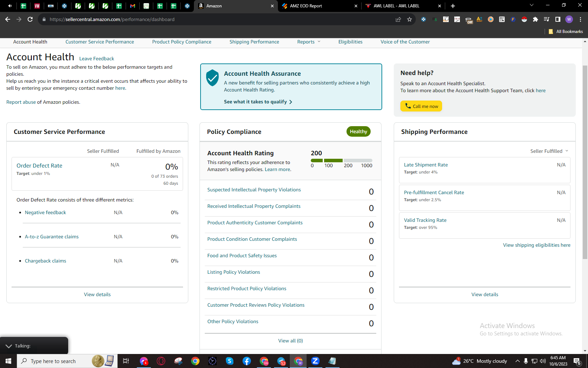The width and height of the screenshot is (588, 368).
Task: Open the Order Defect Rate link
Action: 39,166
